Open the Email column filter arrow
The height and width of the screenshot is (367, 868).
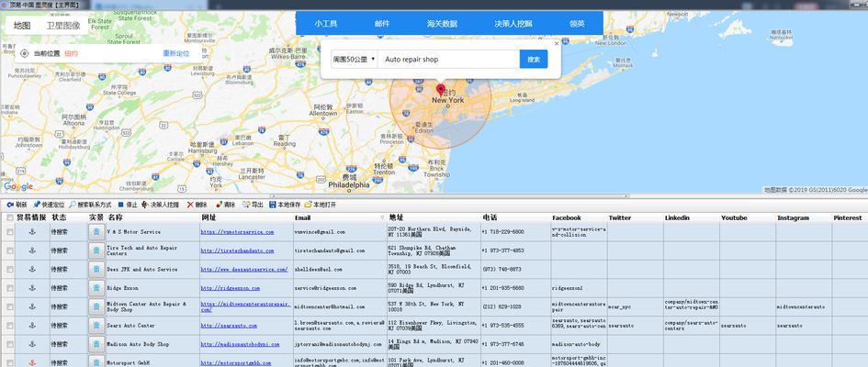(x=382, y=217)
